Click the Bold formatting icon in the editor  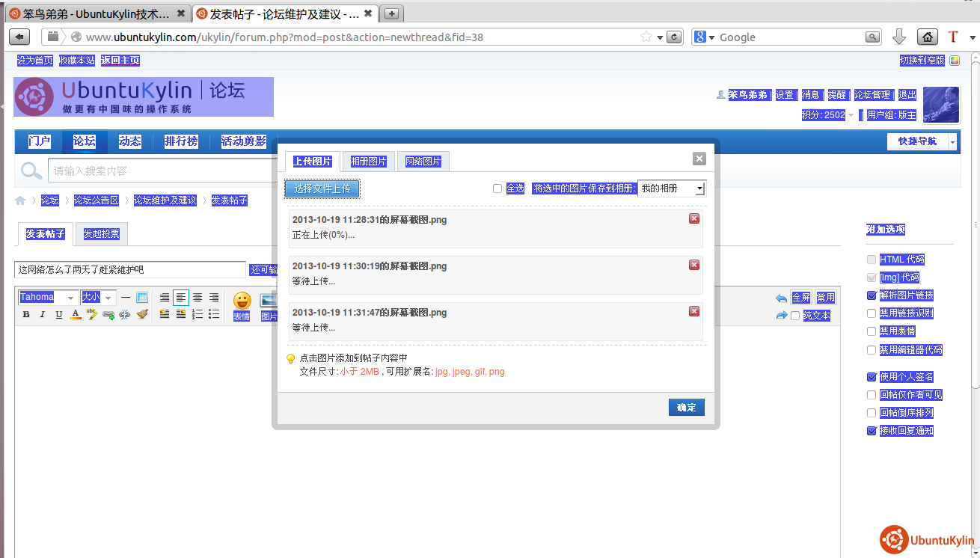[26, 315]
